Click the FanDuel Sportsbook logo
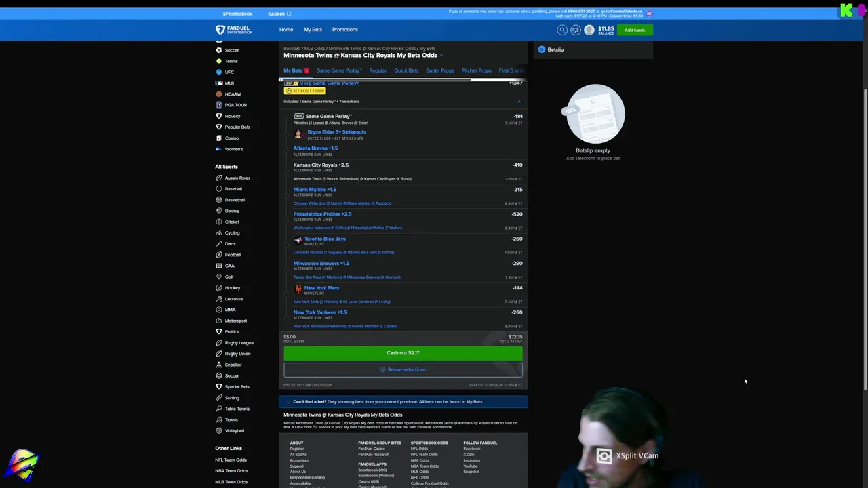Screen dimensions: 868x488 pos(234,30)
